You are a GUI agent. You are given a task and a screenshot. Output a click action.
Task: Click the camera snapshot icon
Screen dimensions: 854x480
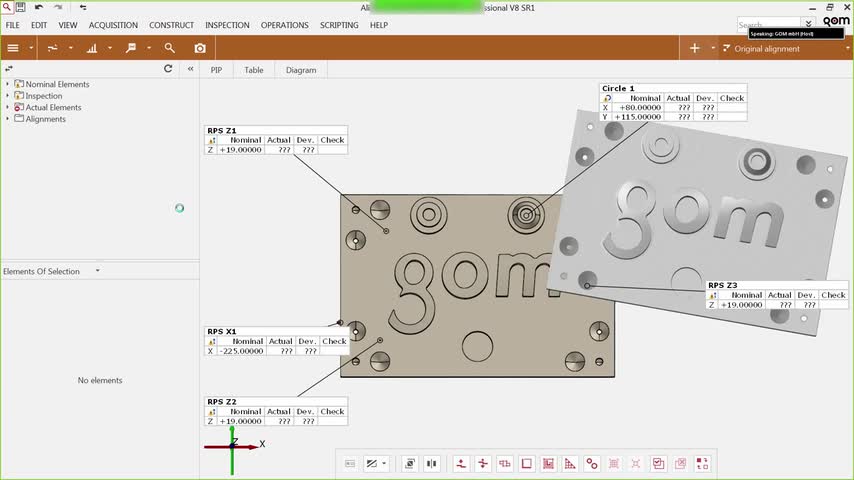pyautogui.click(x=200, y=48)
